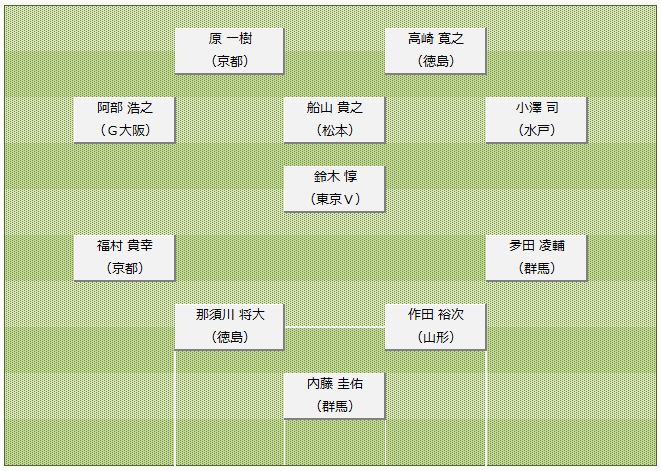This screenshot has height=471, width=661.
Task: Click the (水戸) team label
Action: click(x=536, y=130)
